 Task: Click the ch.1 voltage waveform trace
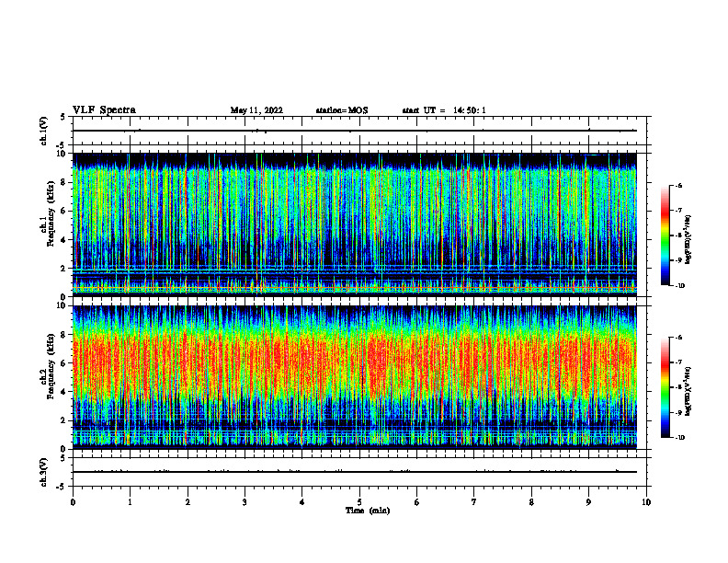(354, 131)
